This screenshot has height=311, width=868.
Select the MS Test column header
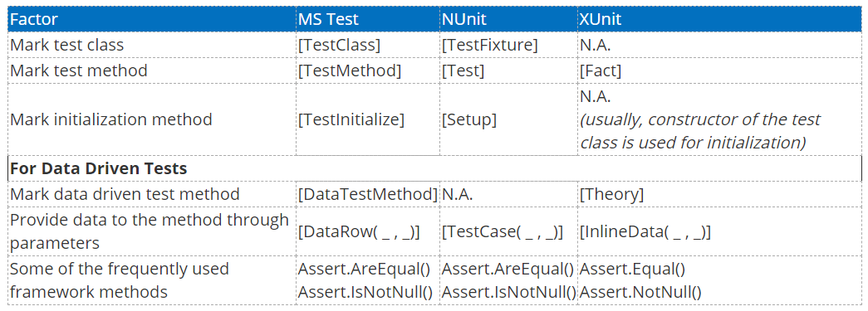(x=368, y=19)
